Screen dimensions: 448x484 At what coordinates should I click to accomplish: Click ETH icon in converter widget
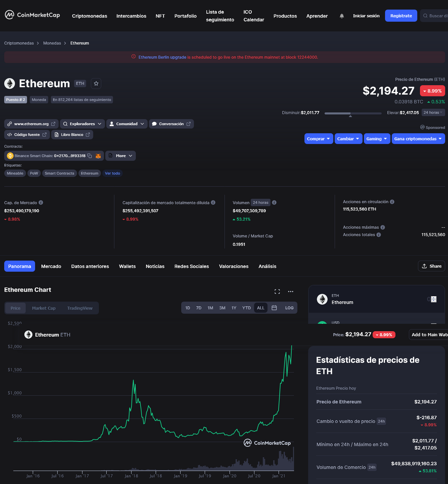(x=322, y=299)
